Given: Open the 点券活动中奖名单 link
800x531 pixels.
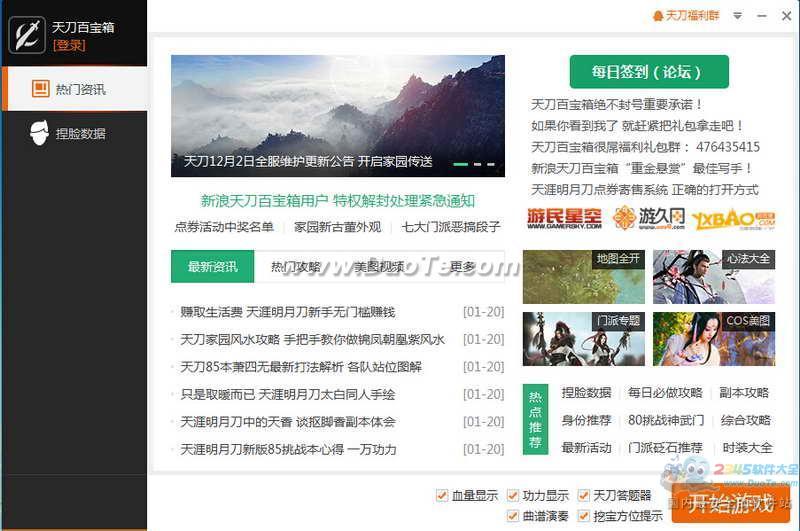Looking at the screenshot, I should 224,226.
